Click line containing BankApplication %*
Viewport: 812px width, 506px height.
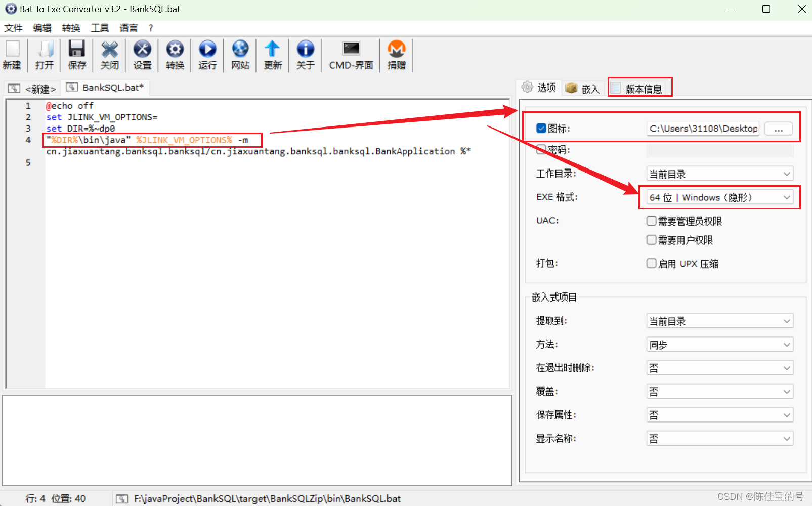coord(259,151)
